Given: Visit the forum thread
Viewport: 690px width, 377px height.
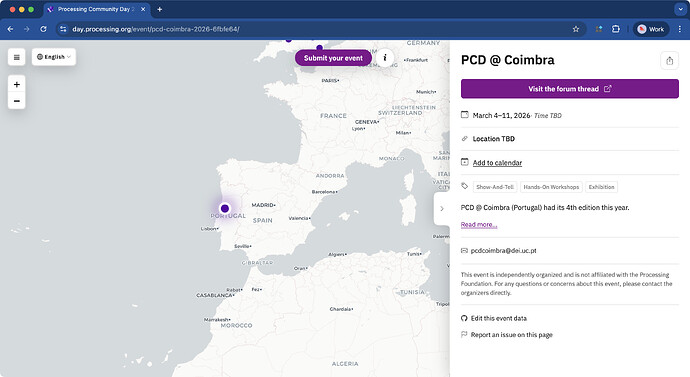Looking at the screenshot, I should click(569, 89).
